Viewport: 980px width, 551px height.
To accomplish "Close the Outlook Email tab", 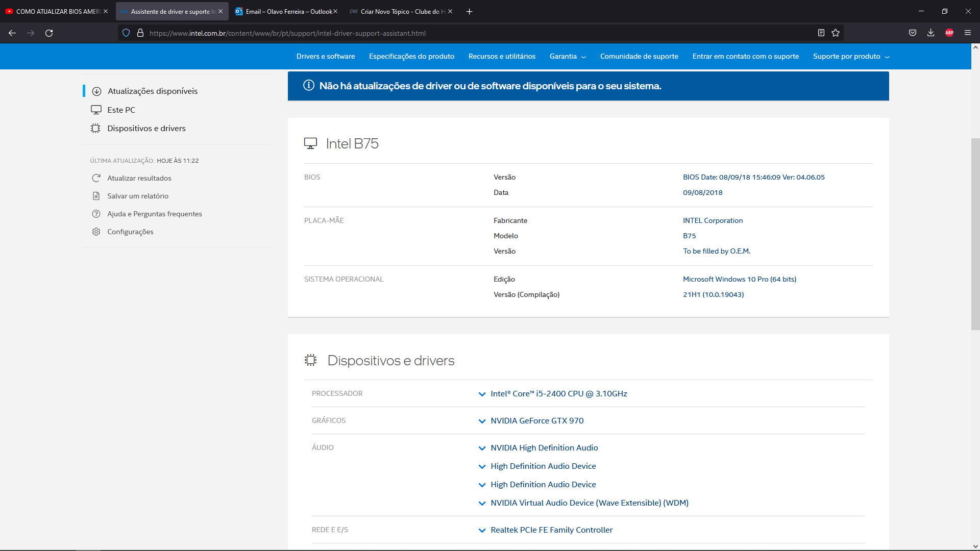I will point(335,12).
